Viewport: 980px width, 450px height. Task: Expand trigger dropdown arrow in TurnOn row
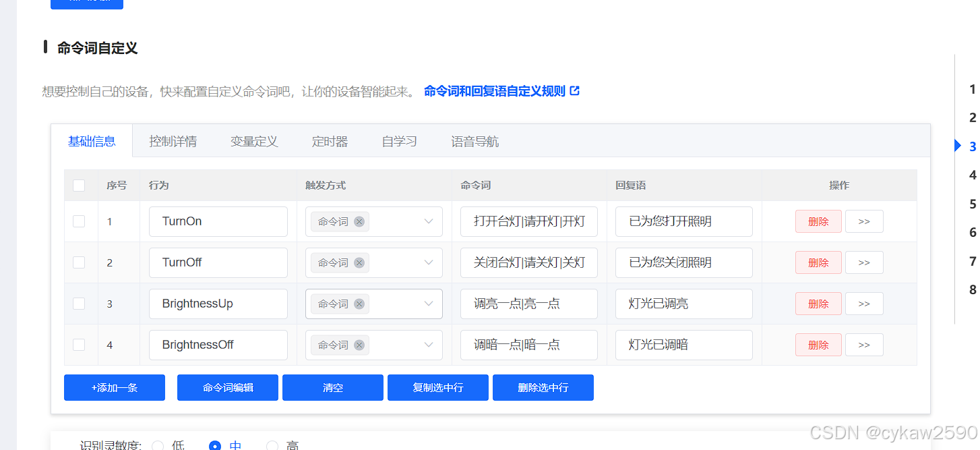[x=429, y=221]
